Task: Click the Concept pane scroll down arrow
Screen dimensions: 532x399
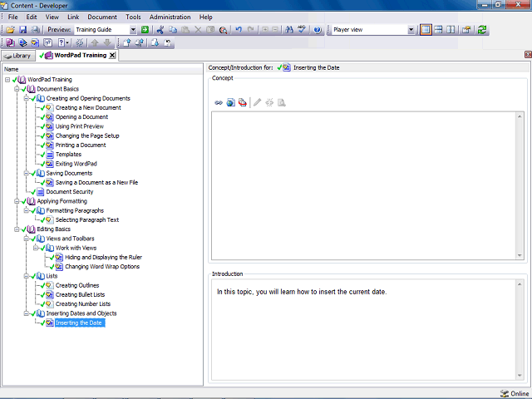Action: click(x=520, y=255)
